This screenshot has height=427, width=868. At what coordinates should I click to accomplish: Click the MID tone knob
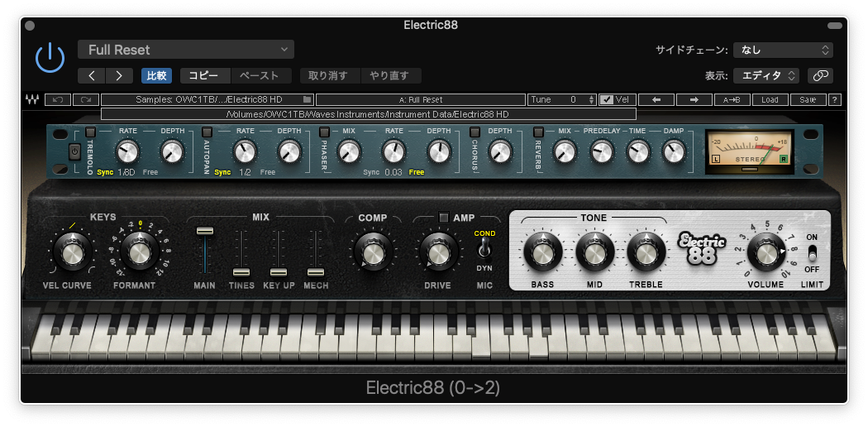595,254
